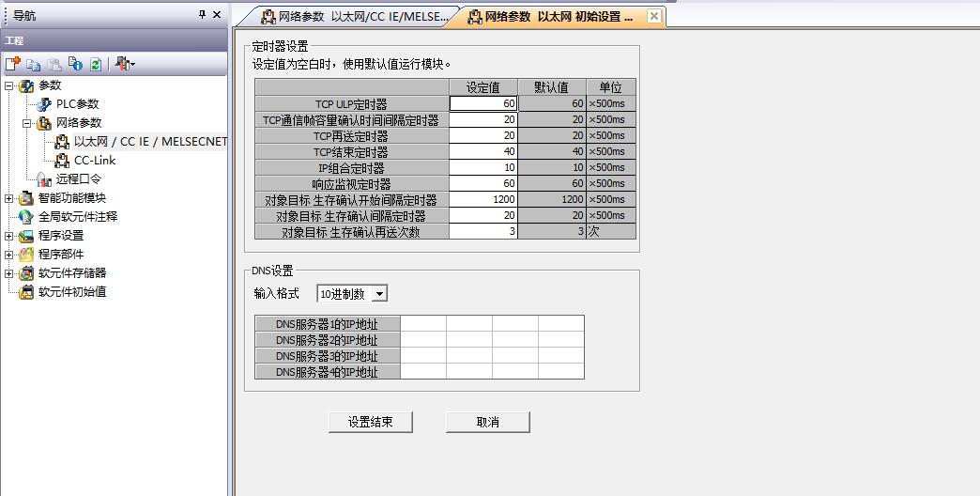
Task: Open 远程口令 in the project tree
Action: click(x=78, y=179)
